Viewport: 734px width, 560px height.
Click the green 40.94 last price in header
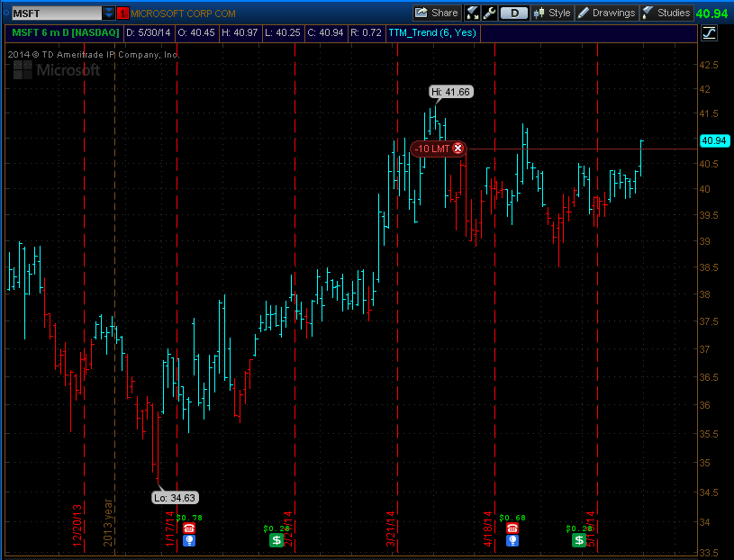(712, 14)
